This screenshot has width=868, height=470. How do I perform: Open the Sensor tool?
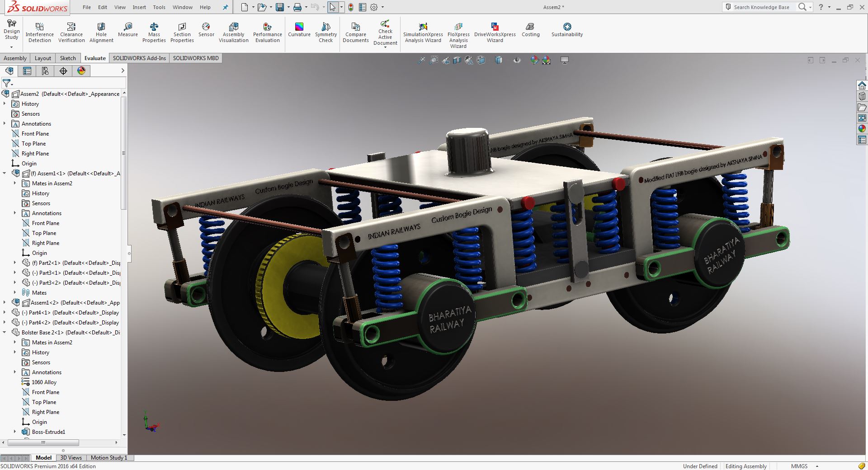[206, 30]
